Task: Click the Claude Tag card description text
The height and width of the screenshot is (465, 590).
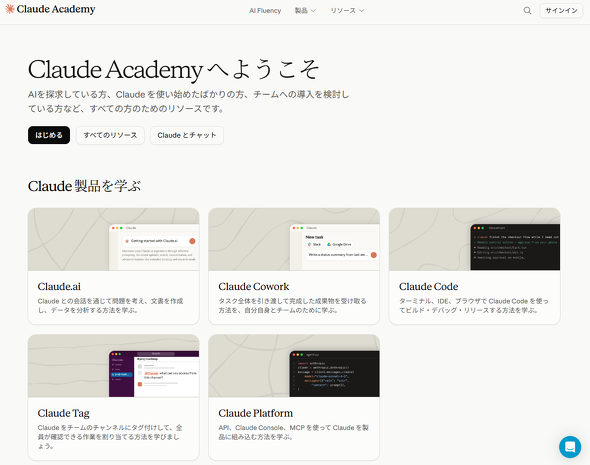Action: pyautogui.click(x=110, y=437)
